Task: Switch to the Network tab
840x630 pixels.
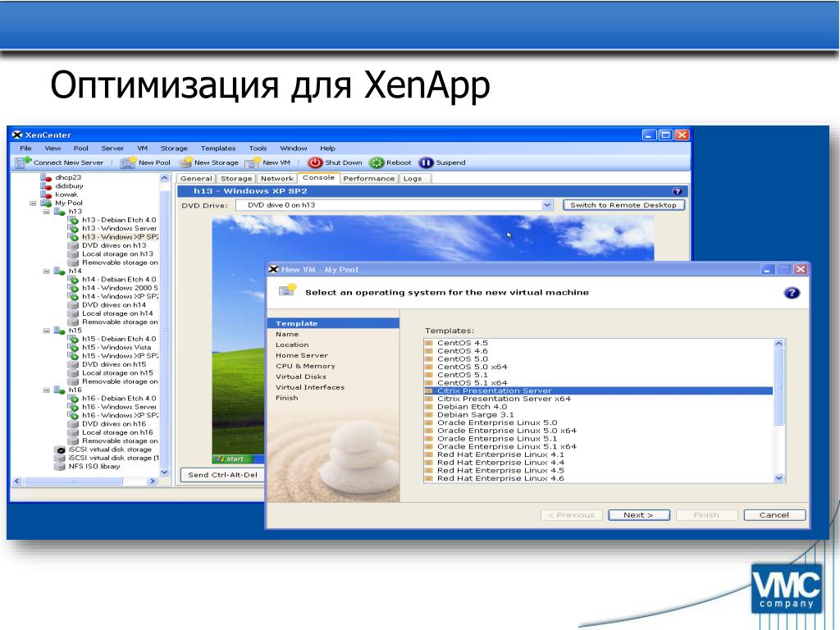Action: click(277, 178)
